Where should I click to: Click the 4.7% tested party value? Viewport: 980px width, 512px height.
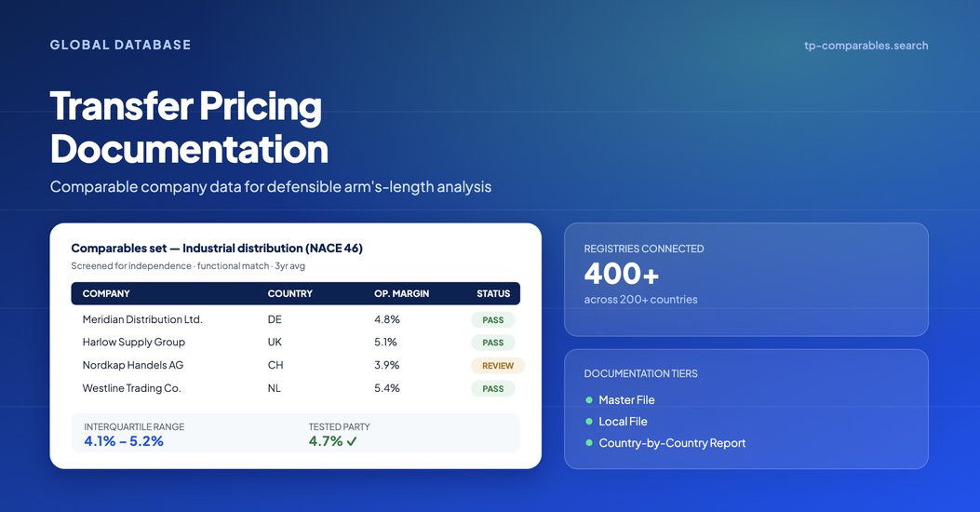tap(326, 441)
